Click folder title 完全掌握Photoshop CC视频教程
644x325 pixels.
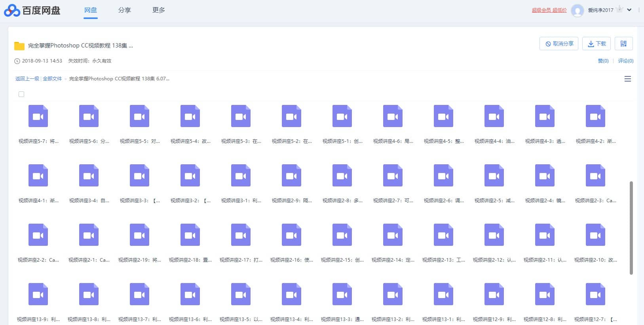(80, 46)
